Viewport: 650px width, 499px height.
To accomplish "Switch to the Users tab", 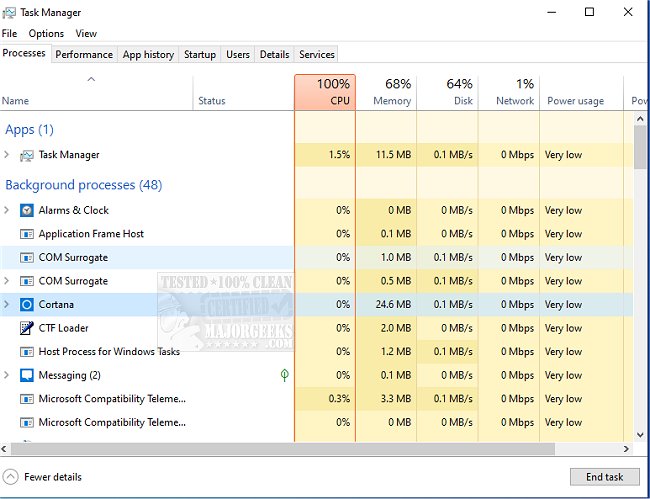I will 238,54.
